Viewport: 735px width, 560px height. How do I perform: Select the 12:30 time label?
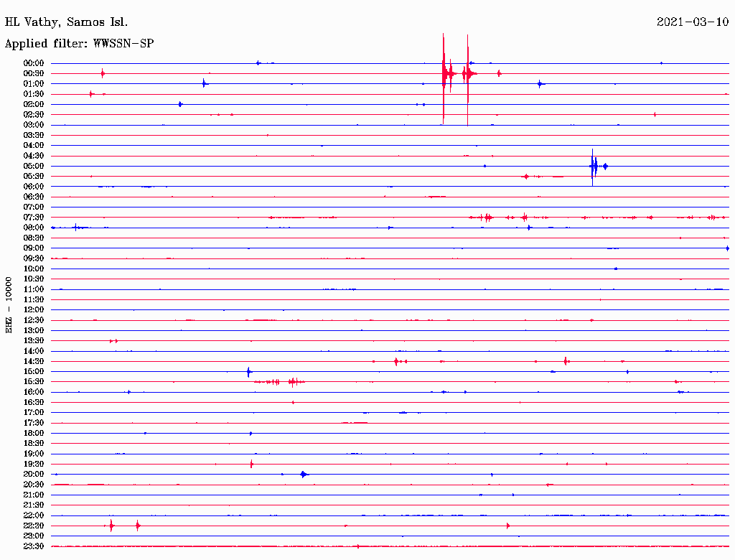pyautogui.click(x=34, y=320)
